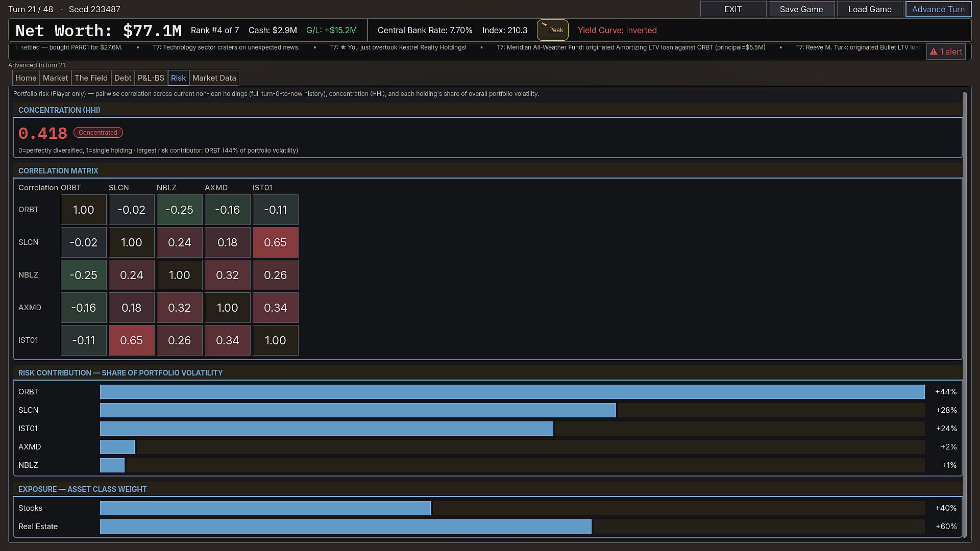
Task: Click the Save Game button
Action: click(x=801, y=9)
